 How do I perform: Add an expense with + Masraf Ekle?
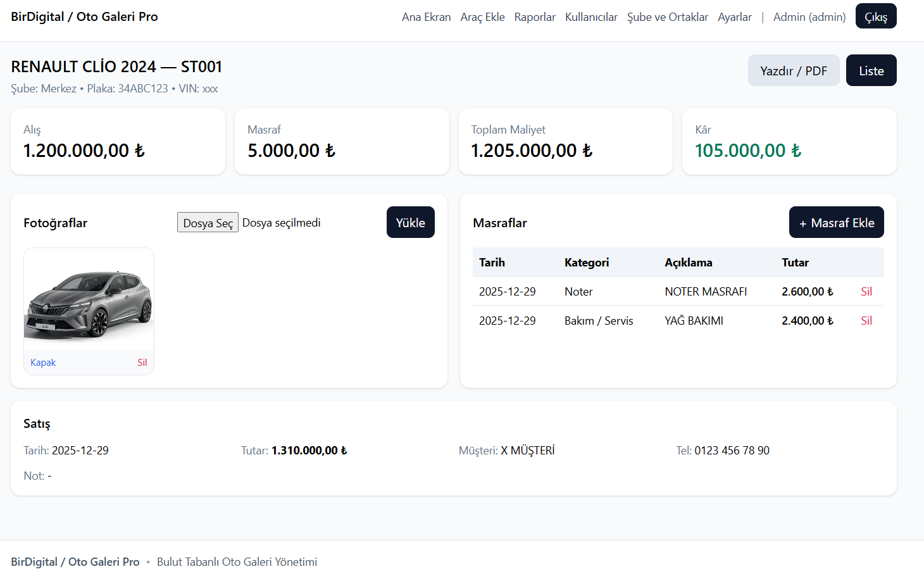pos(836,223)
